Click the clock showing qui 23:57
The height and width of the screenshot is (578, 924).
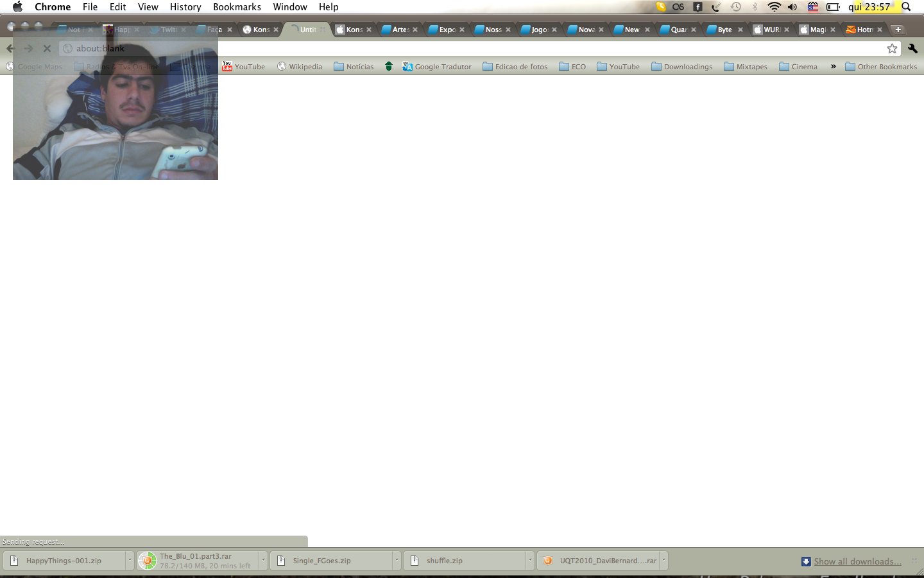pyautogui.click(x=869, y=7)
